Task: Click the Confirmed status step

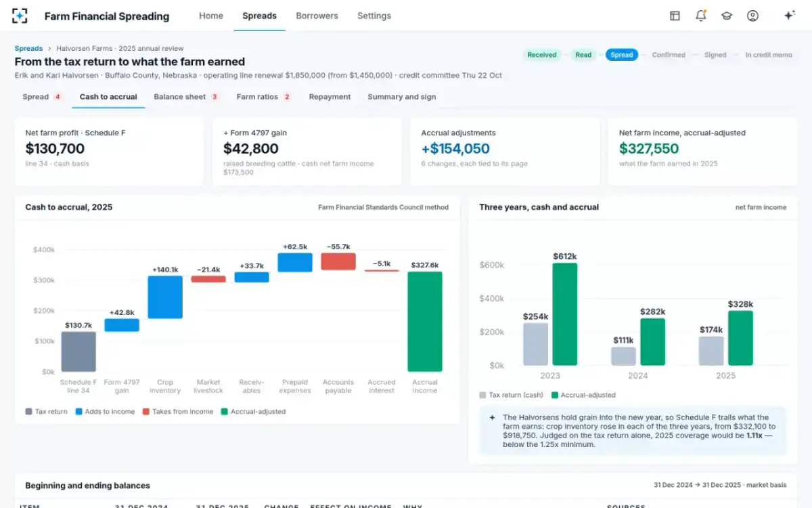Action: click(x=669, y=55)
